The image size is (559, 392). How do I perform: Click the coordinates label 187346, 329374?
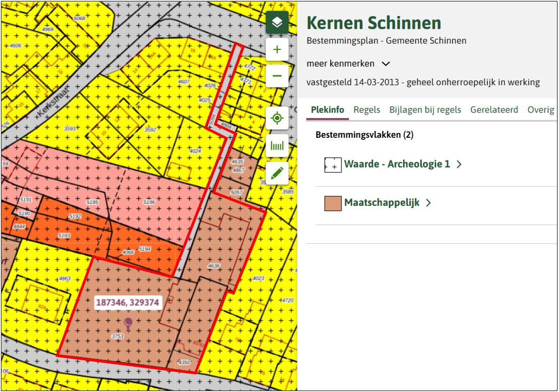tap(127, 302)
